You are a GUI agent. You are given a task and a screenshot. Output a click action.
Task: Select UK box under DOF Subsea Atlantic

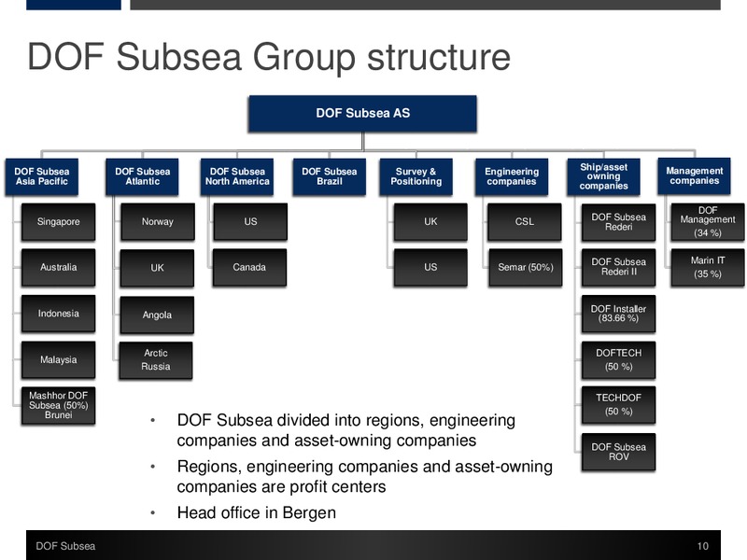(157, 268)
